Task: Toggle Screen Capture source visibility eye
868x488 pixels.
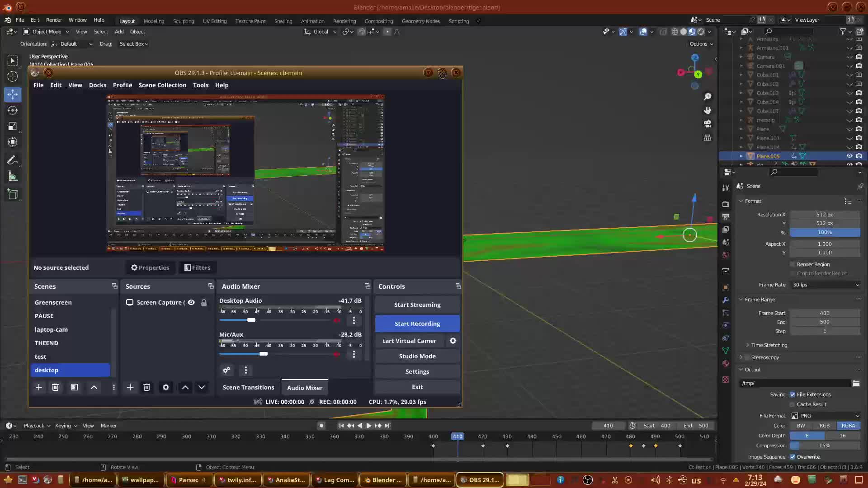Action: tap(191, 302)
